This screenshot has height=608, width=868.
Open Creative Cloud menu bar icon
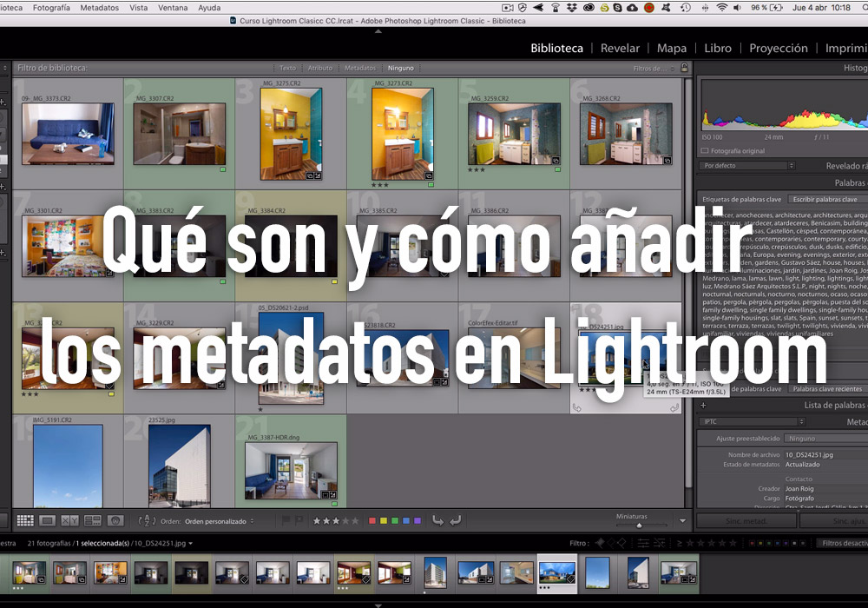tap(589, 8)
